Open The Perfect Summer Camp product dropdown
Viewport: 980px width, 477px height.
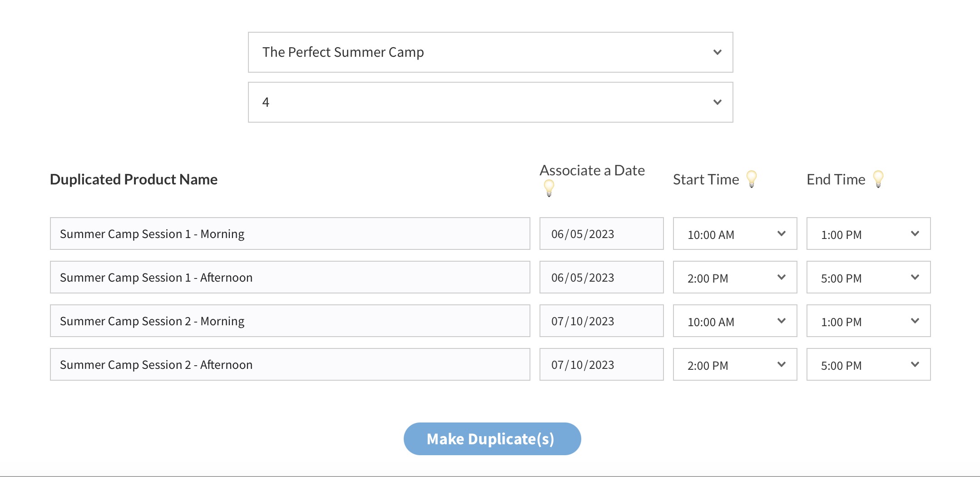coord(490,52)
